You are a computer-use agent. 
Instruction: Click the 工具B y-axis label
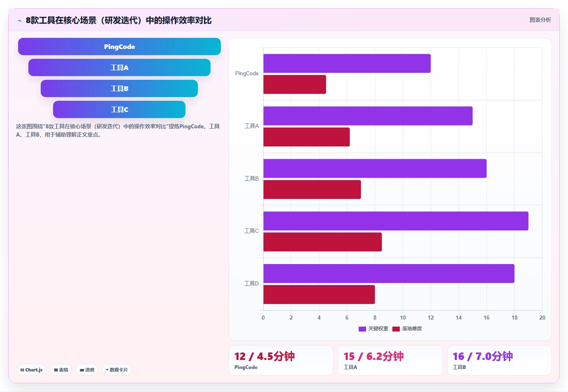pos(252,179)
